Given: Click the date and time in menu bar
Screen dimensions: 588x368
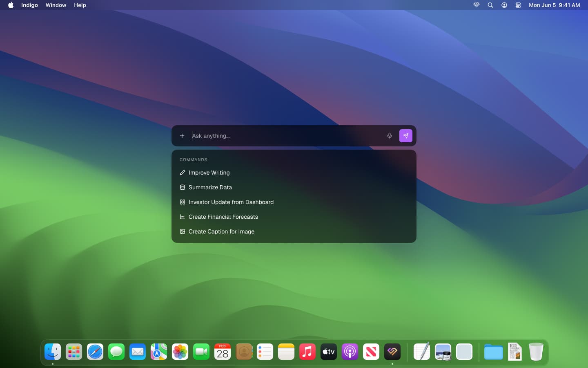Looking at the screenshot, I should coord(555,5).
